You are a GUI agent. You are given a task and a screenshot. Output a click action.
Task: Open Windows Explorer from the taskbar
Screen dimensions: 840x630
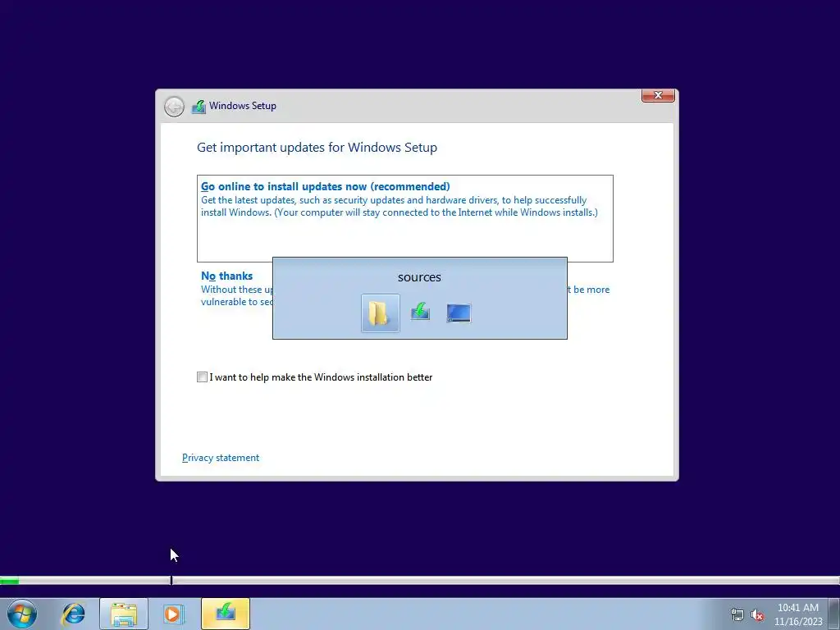pyautogui.click(x=124, y=614)
